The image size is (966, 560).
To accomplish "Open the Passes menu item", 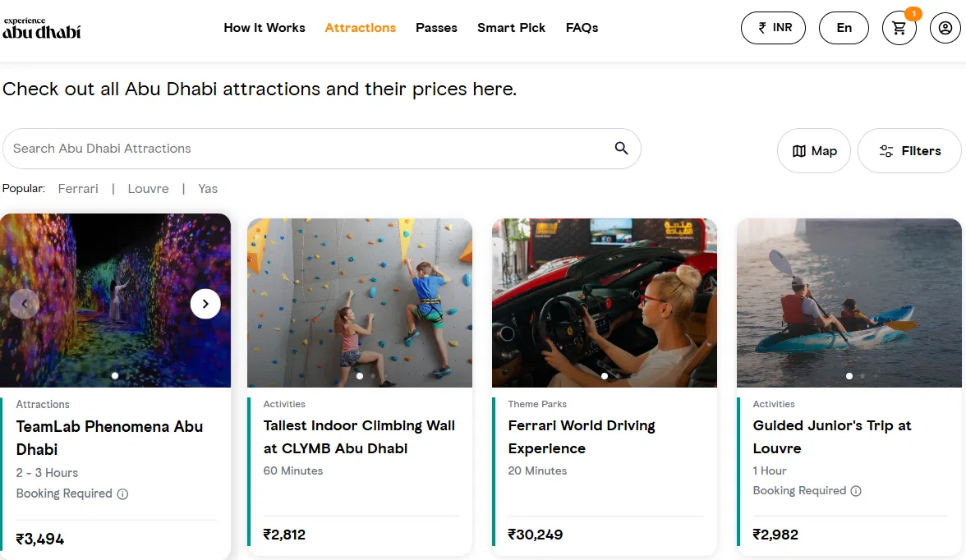I will click(x=436, y=28).
